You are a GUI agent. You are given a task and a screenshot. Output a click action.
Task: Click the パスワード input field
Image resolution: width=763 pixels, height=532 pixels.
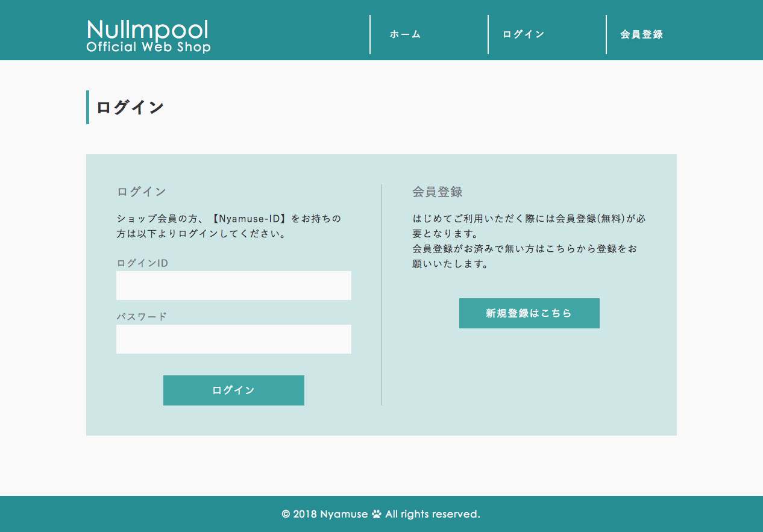tap(233, 339)
